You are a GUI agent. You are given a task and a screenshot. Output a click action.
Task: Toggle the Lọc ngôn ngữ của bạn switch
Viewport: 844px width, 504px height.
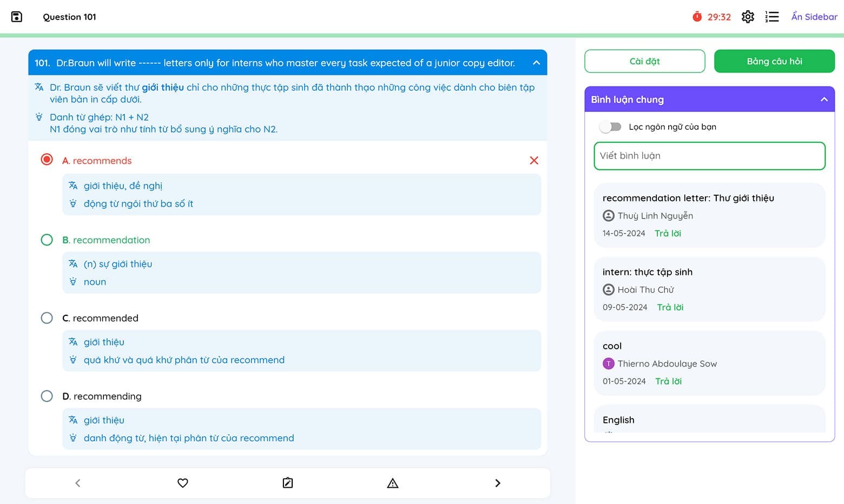click(x=610, y=127)
